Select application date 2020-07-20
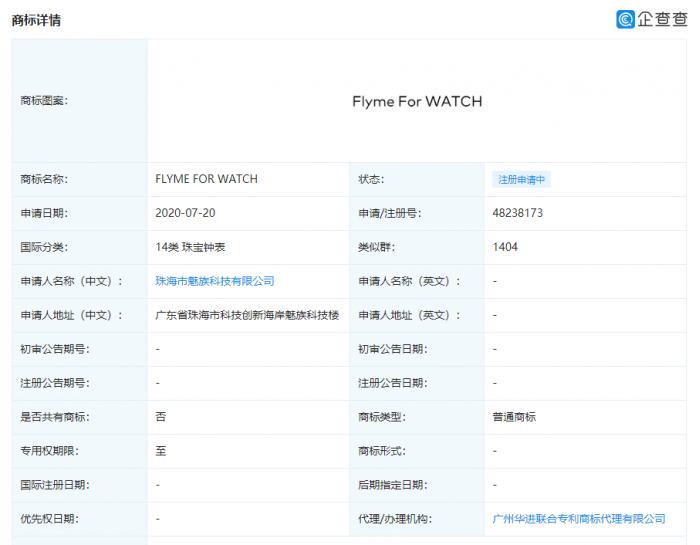700x545 pixels. (185, 213)
